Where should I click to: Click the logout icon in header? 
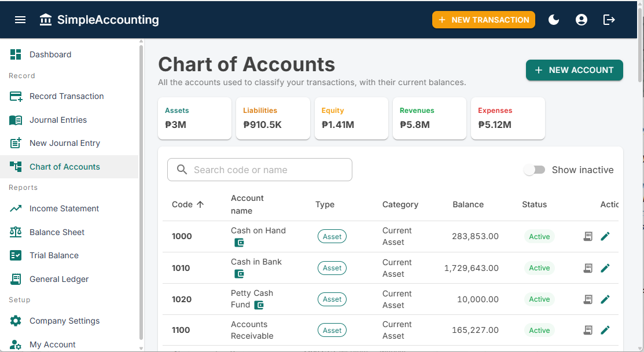point(609,20)
